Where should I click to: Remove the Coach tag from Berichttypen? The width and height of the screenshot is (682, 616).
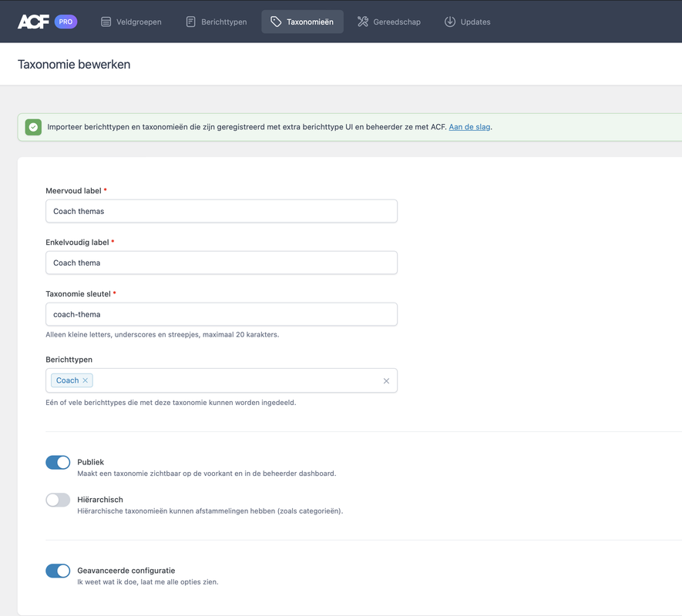point(86,380)
